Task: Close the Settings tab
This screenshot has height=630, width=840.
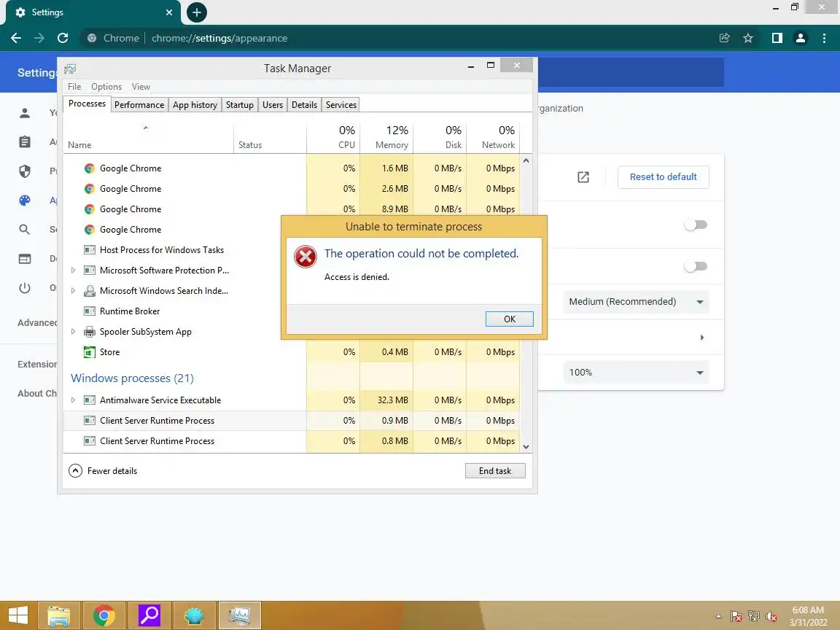Action: pos(169,12)
